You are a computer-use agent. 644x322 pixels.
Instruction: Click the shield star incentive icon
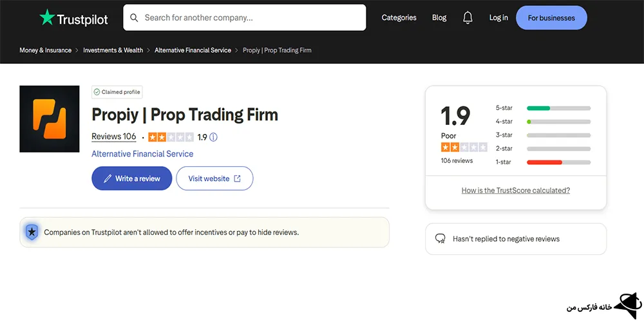tap(32, 232)
